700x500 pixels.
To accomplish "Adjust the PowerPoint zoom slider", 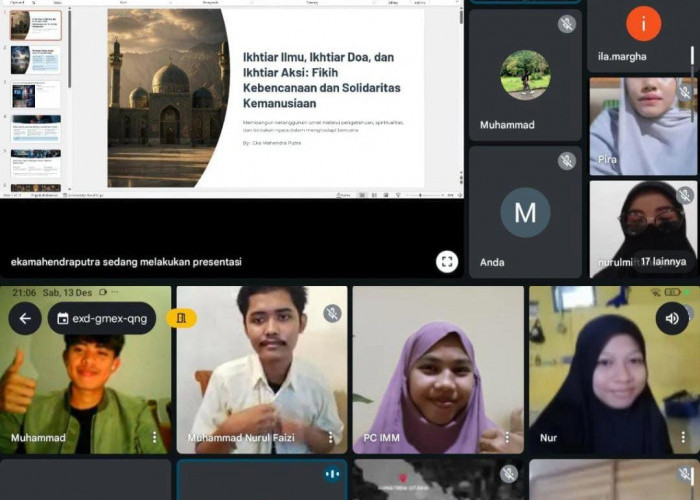I will (x=420, y=195).
